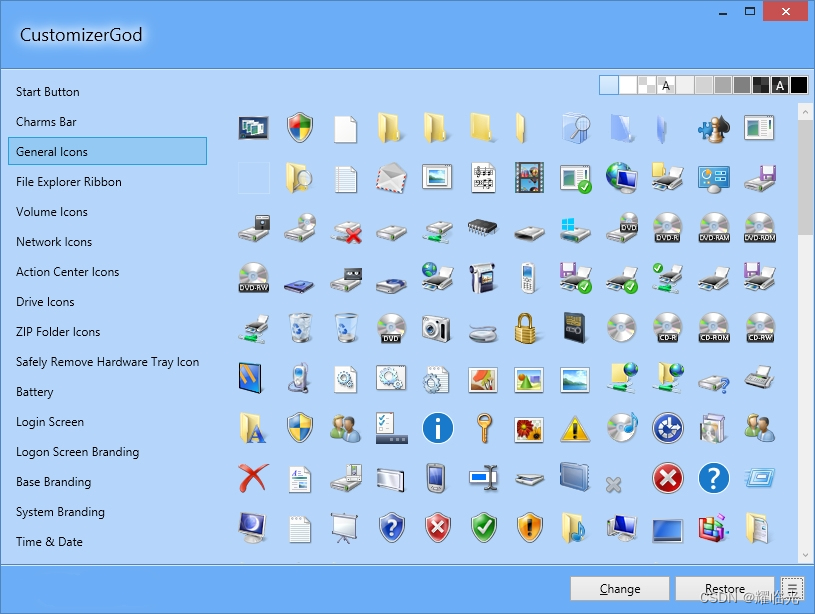Select the full recycle bin icon

300,328
